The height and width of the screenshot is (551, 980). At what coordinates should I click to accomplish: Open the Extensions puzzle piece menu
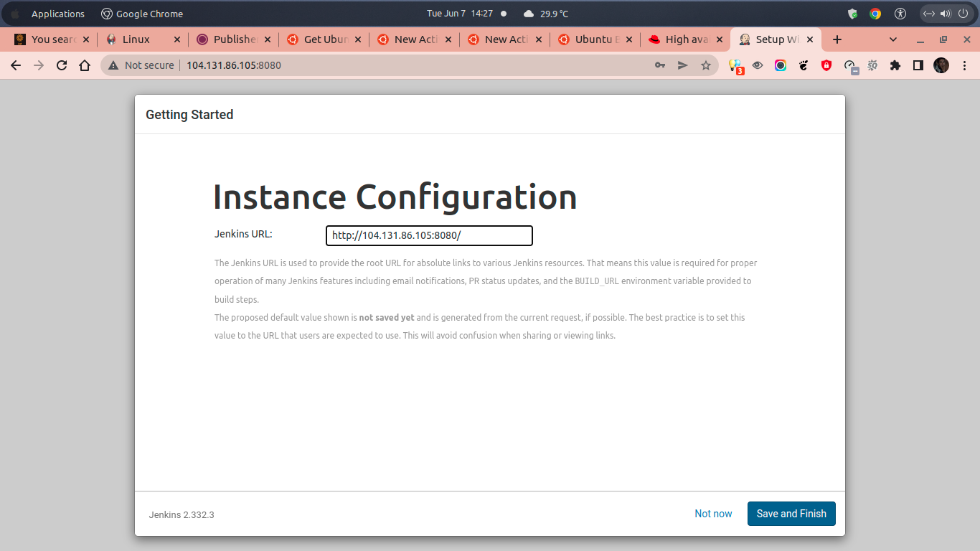(x=895, y=65)
